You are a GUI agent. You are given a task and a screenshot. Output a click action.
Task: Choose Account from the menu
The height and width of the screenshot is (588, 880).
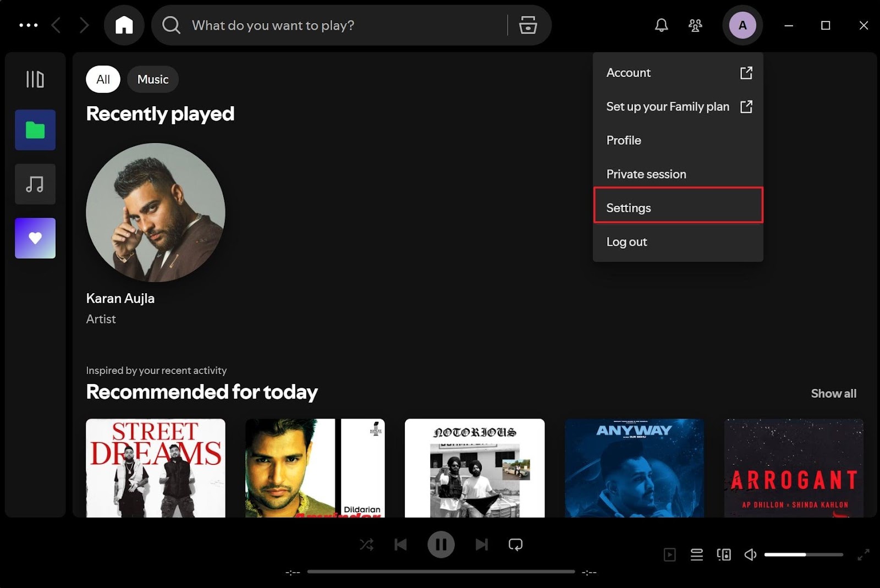678,73
